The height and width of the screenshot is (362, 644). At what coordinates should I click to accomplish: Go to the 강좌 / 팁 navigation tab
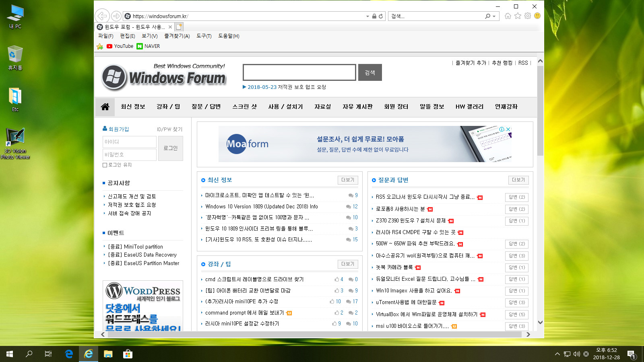click(168, 107)
